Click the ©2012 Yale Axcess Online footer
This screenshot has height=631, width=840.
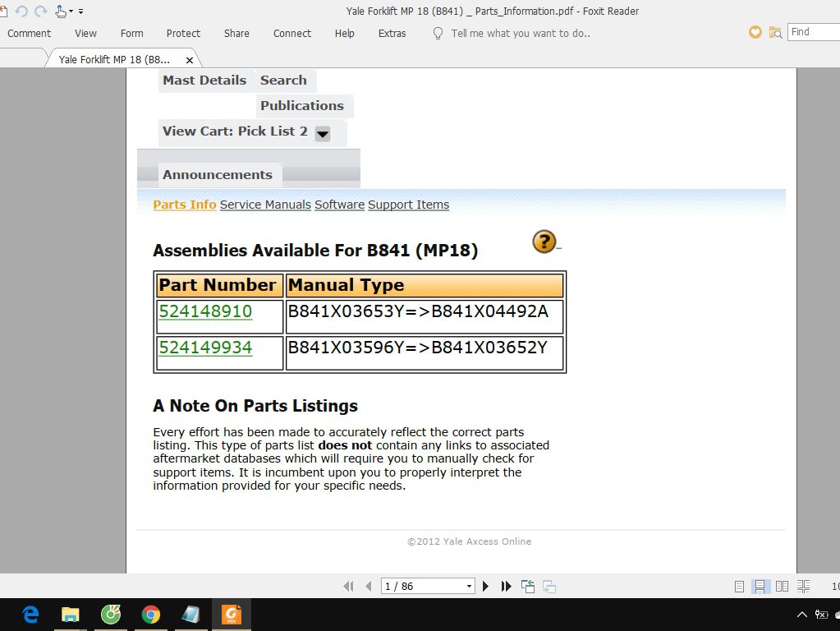(x=470, y=541)
